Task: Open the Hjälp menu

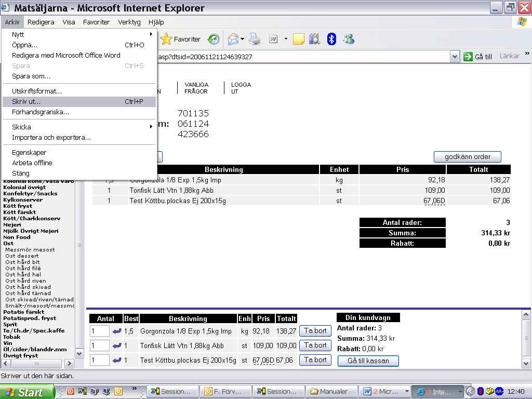Action: point(156,22)
